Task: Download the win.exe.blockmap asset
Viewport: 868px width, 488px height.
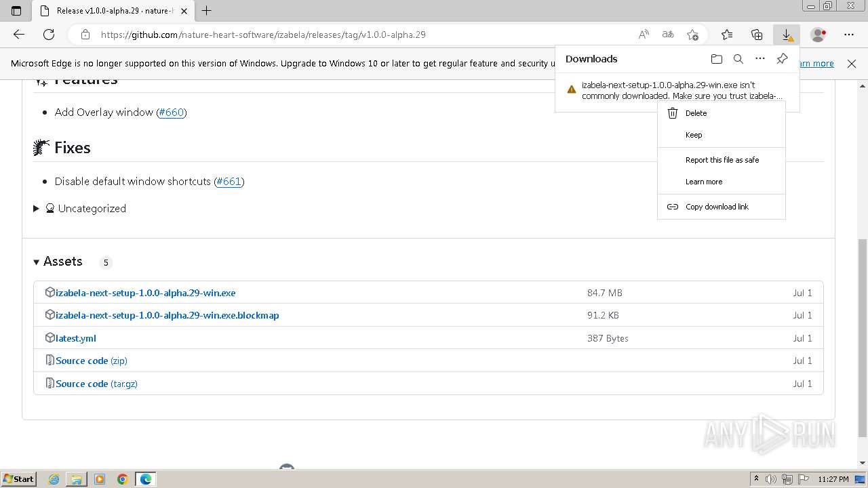Action: (167, 315)
